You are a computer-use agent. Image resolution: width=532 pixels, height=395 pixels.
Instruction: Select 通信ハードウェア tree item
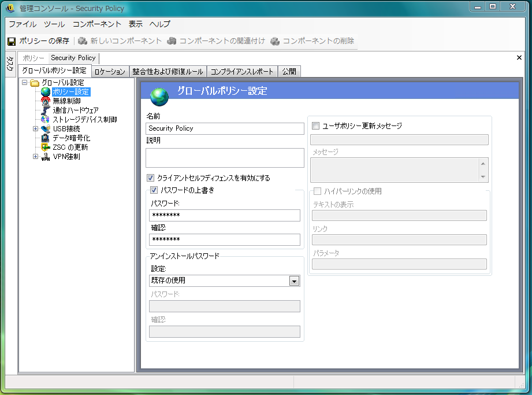click(76, 110)
